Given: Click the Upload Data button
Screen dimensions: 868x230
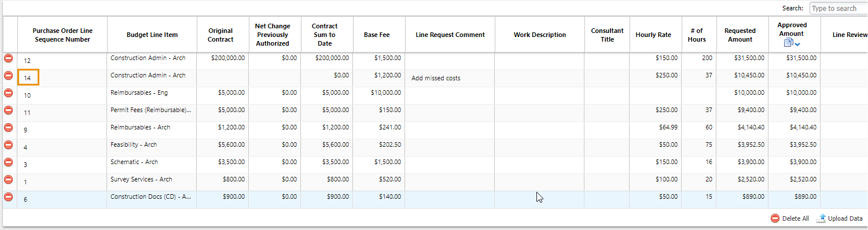Looking at the screenshot, I should (840, 218).
